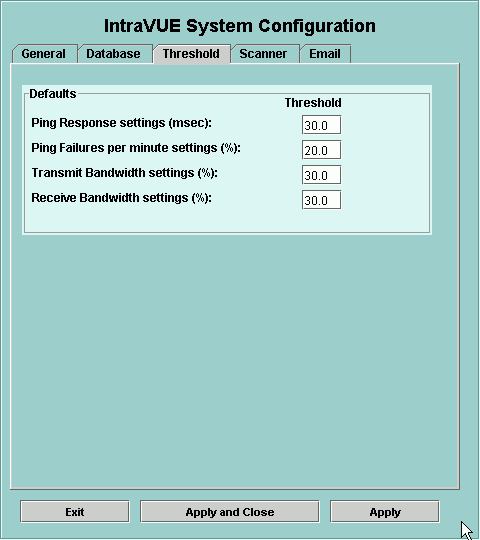
Task: Select the Threshold tab
Action: 192,54
